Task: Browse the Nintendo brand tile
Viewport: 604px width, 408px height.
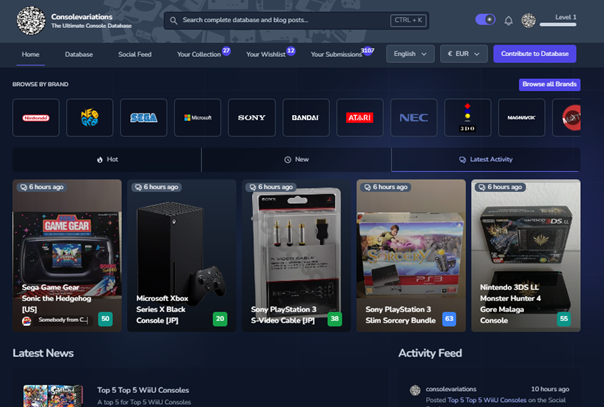Action: (x=36, y=118)
